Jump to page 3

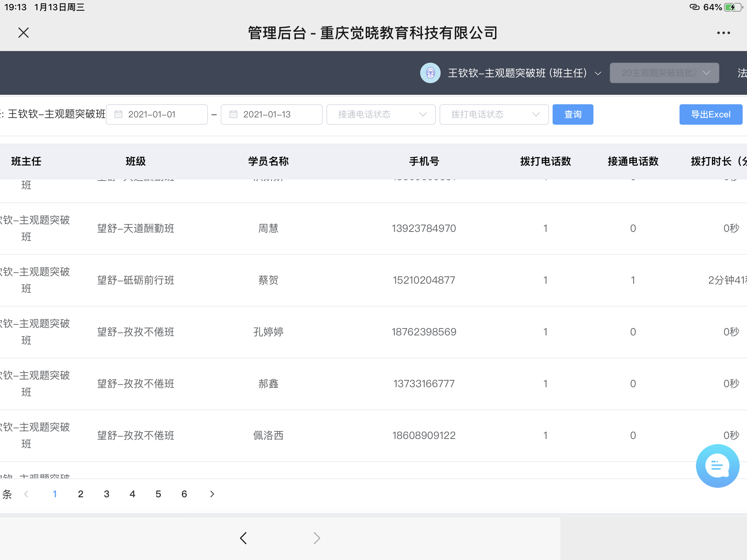point(107,494)
